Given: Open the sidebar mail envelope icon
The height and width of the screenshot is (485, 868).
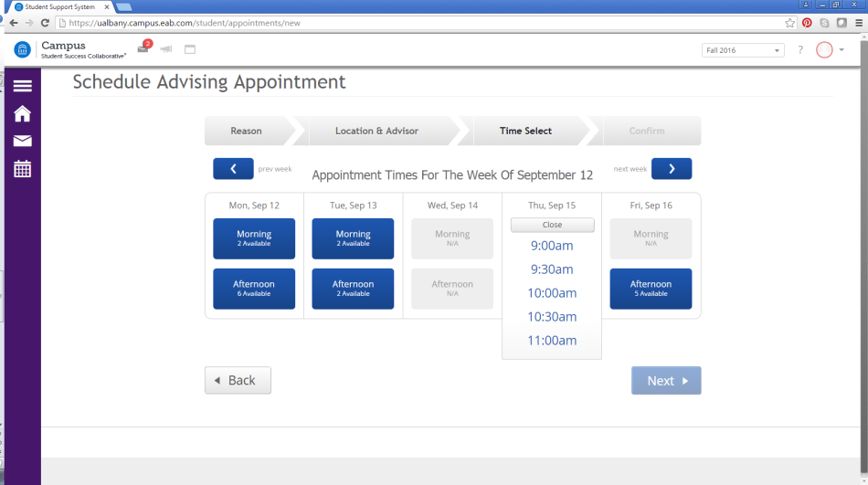Looking at the screenshot, I should tap(22, 141).
